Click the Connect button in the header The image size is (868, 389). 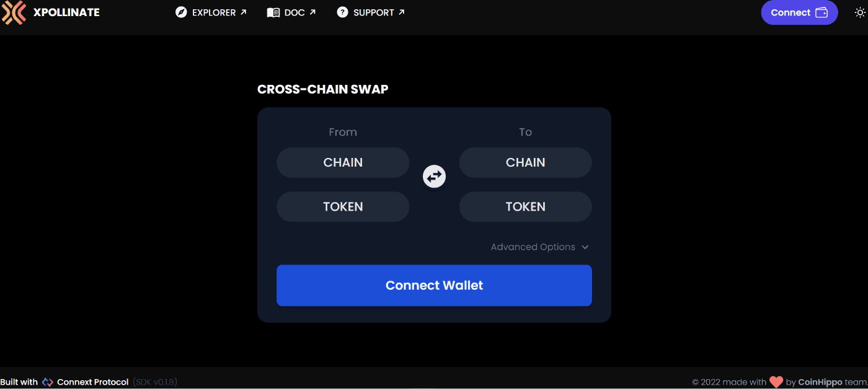pos(799,12)
